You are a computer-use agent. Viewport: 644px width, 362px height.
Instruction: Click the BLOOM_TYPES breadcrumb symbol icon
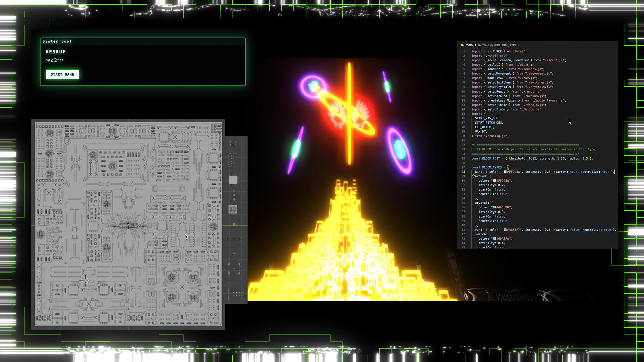point(495,45)
